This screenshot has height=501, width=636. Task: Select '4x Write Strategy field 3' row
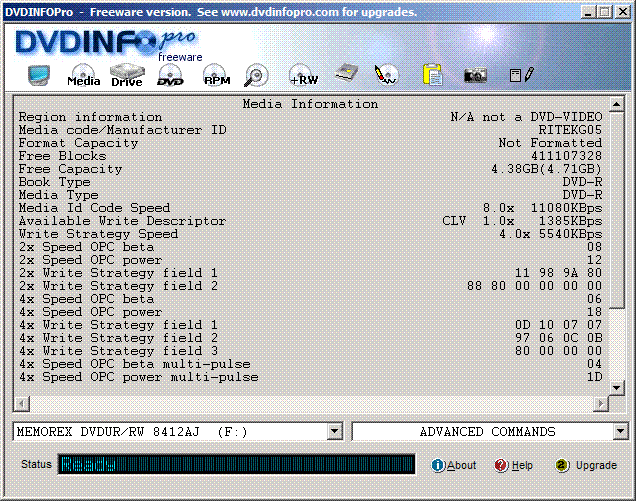point(310,351)
